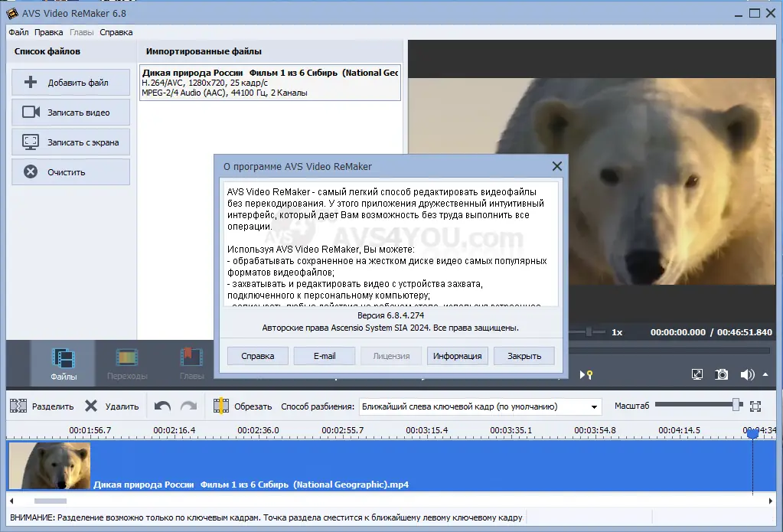Jump to next keyframe marker button
The image size is (783, 532).
[x=586, y=374]
